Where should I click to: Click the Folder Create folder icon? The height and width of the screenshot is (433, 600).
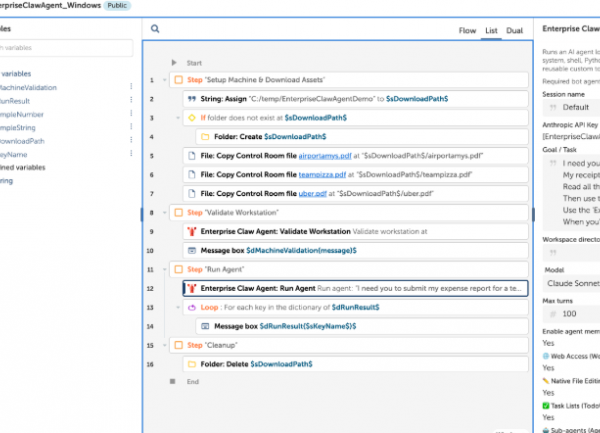click(x=205, y=137)
